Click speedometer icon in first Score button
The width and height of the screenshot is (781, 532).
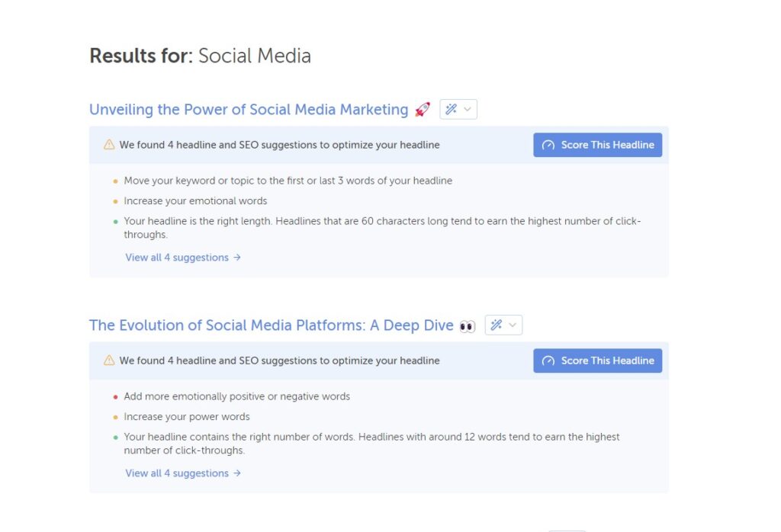(x=548, y=146)
